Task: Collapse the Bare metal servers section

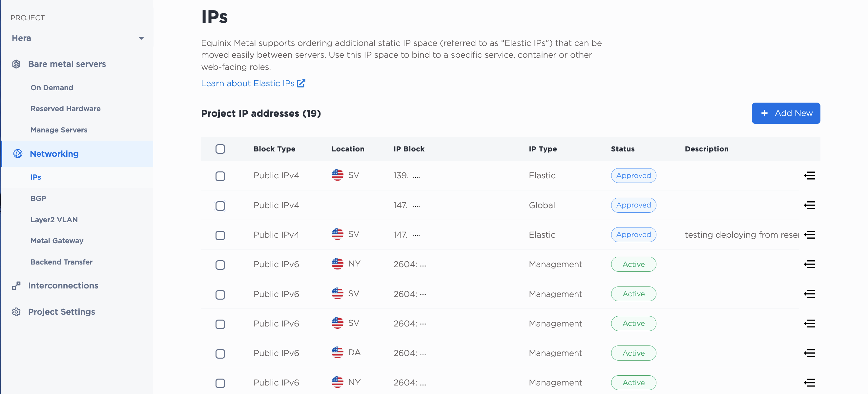Action: click(67, 64)
